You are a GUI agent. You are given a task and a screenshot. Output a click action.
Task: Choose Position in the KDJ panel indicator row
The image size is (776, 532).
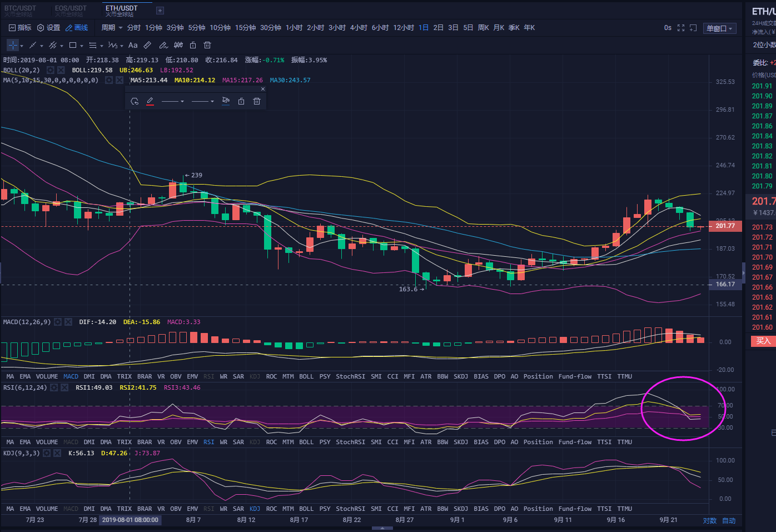(x=538, y=509)
